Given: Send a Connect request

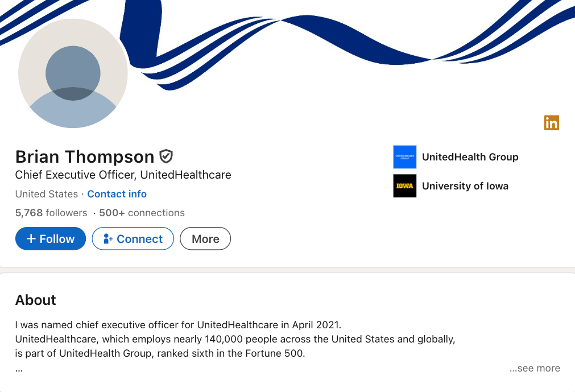Looking at the screenshot, I should tap(133, 239).
